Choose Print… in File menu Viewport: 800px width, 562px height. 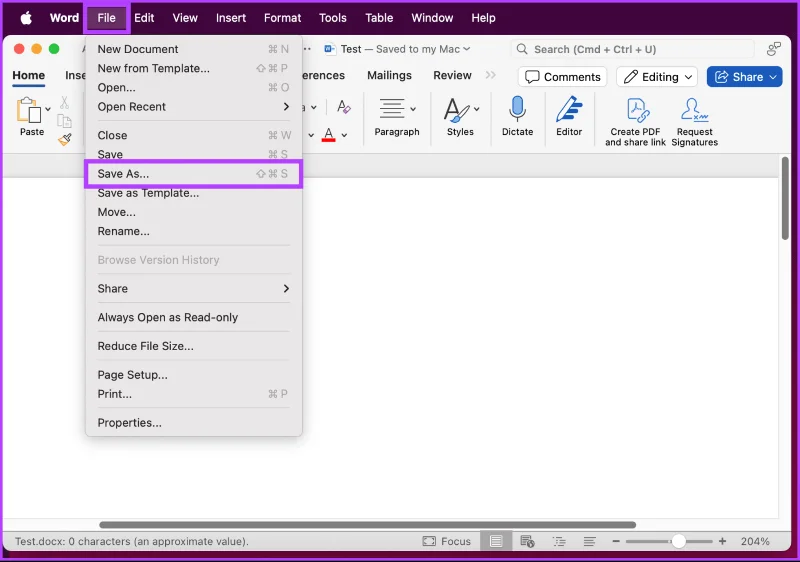click(193, 394)
